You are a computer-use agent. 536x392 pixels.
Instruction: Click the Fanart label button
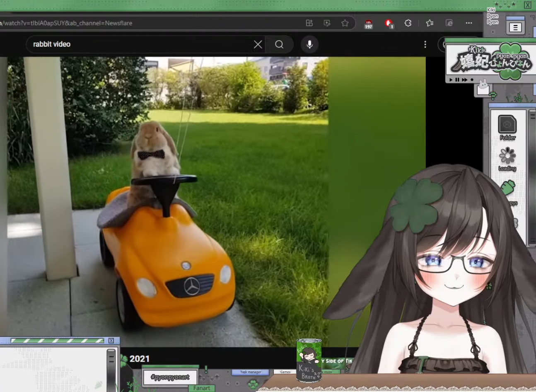201,388
